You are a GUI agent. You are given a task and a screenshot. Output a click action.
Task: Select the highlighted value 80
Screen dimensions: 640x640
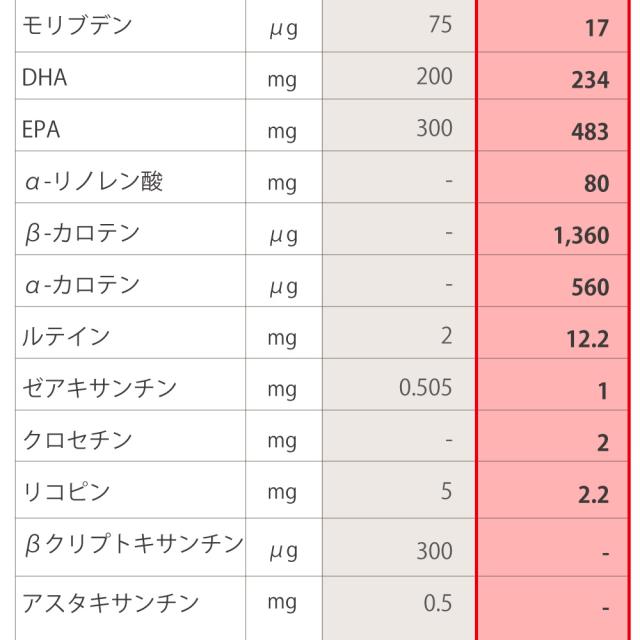pos(596,184)
